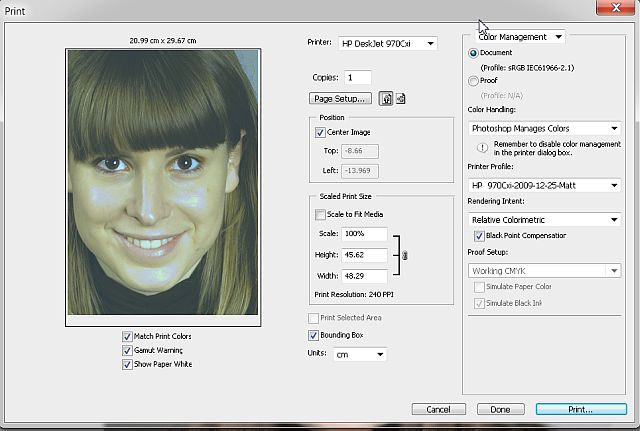
Task: Click the color management reminder info icon
Action: point(481,146)
